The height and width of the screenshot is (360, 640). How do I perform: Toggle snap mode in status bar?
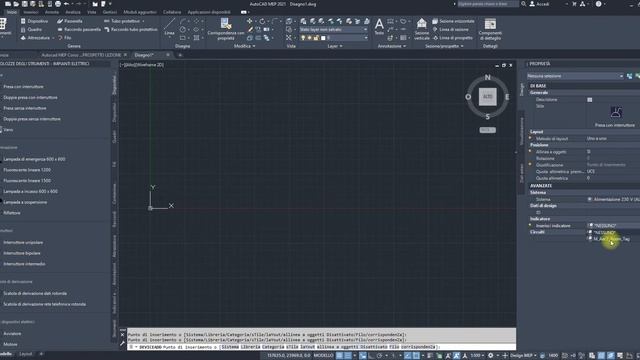[x=348, y=356]
